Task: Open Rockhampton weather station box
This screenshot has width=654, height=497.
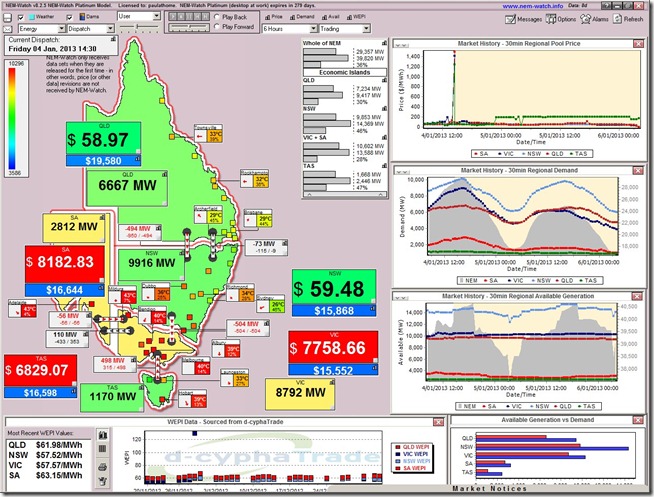Action: click(x=254, y=178)
